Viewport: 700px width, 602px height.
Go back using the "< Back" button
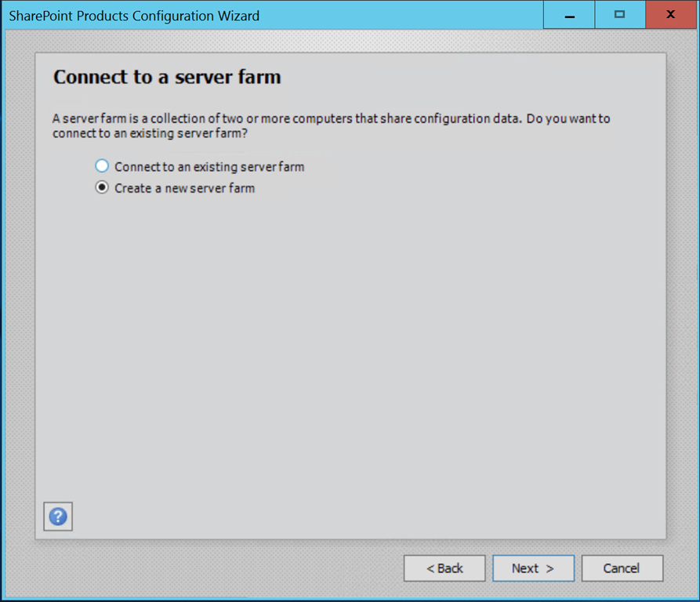tap(444, 568)
